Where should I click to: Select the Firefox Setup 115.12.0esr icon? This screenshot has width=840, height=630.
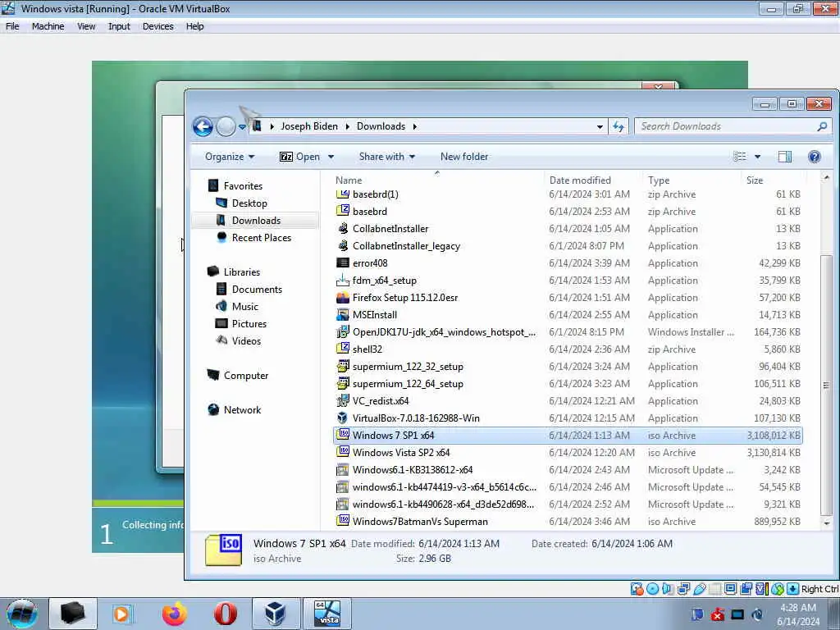(x=342, y=297)
